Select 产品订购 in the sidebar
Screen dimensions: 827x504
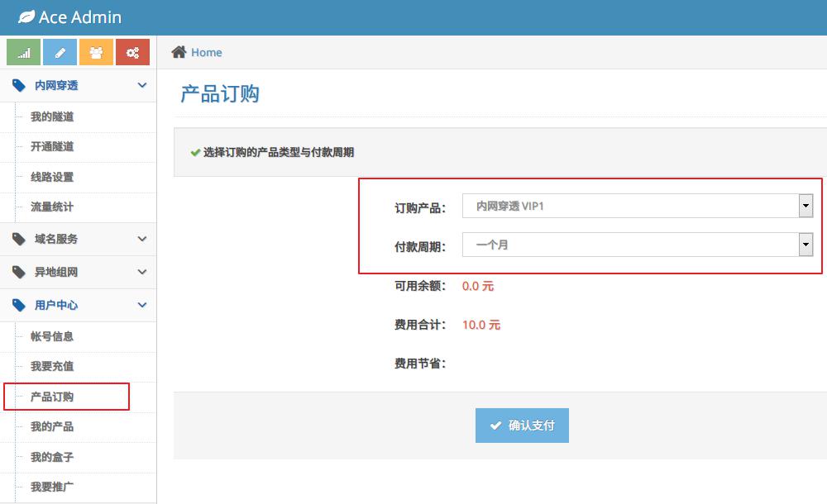[x=52, y=397]
